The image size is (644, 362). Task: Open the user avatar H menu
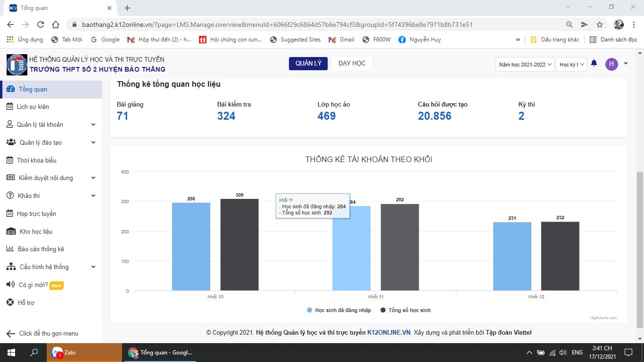[611, 64]
